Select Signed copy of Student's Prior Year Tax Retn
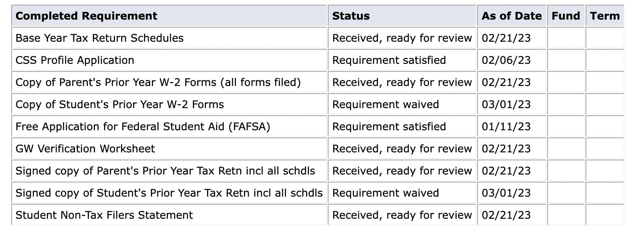644x230 pixels. tap(169, 193)
